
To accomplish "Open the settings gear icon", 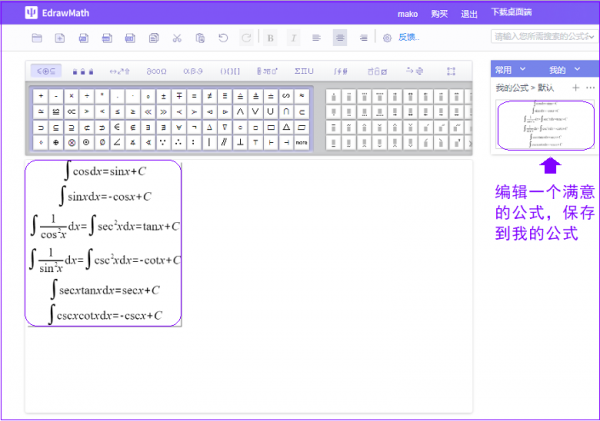I will pos(388,38).
